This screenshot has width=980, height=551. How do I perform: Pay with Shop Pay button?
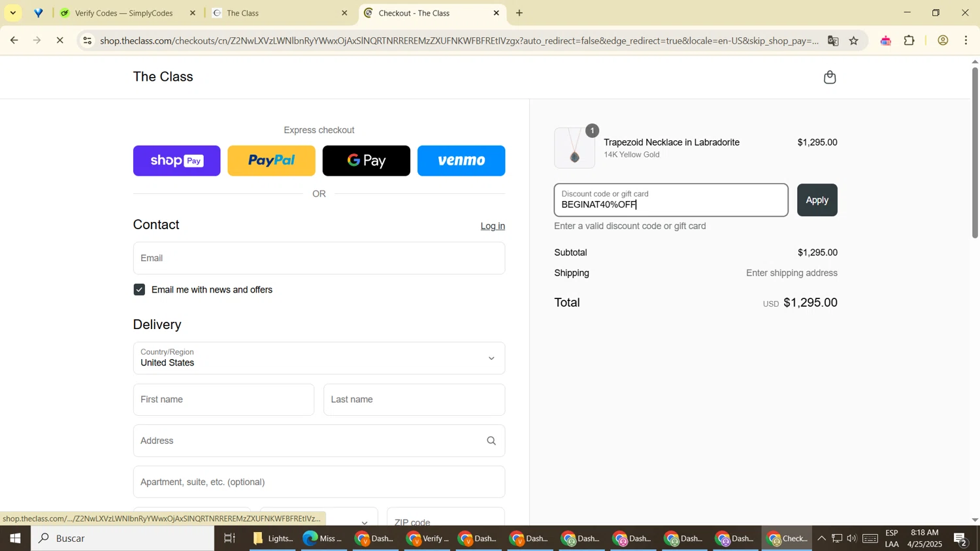point(176,161)
